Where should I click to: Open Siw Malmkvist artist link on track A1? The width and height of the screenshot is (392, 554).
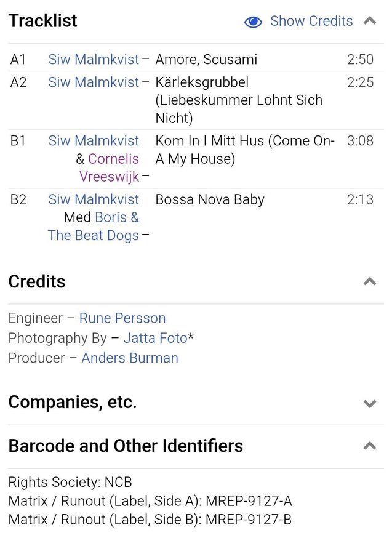(94, 60)
